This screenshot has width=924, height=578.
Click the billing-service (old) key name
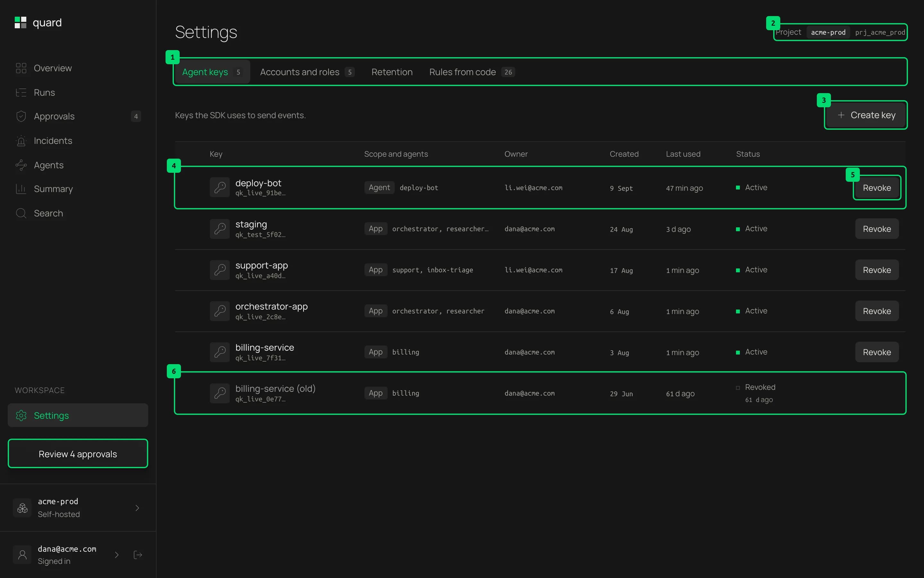(x=275, y=389)
